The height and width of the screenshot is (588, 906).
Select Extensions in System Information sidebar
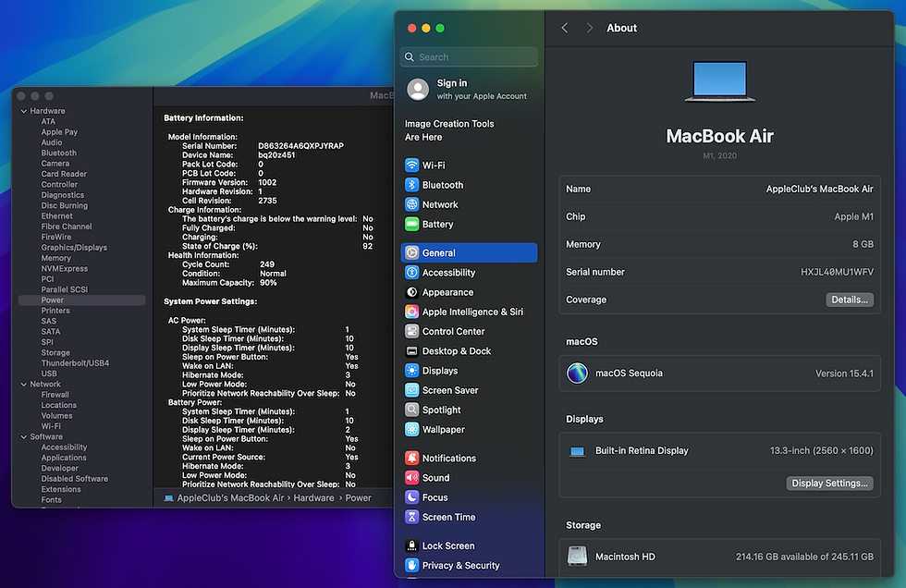point(61,489)
